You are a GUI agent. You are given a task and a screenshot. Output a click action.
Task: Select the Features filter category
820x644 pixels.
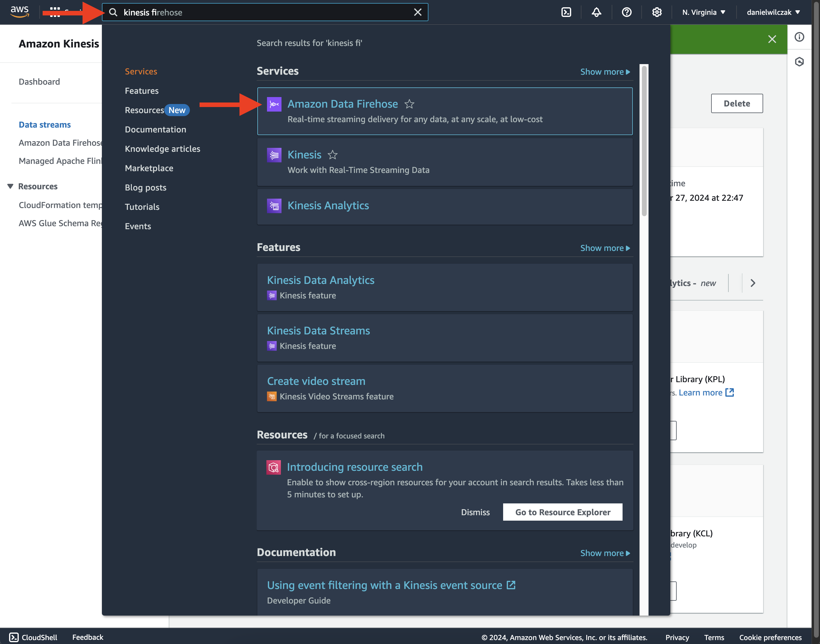(x=142, y=91)
